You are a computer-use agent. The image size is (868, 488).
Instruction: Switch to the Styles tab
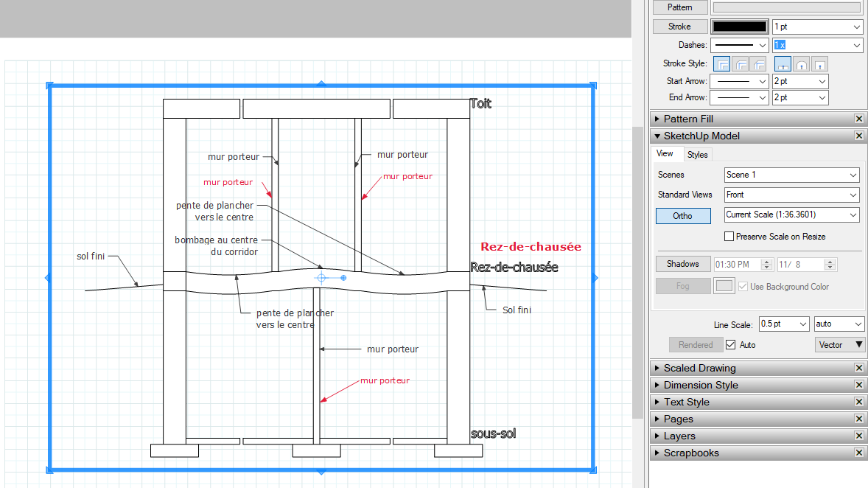(x=697, y=153)
